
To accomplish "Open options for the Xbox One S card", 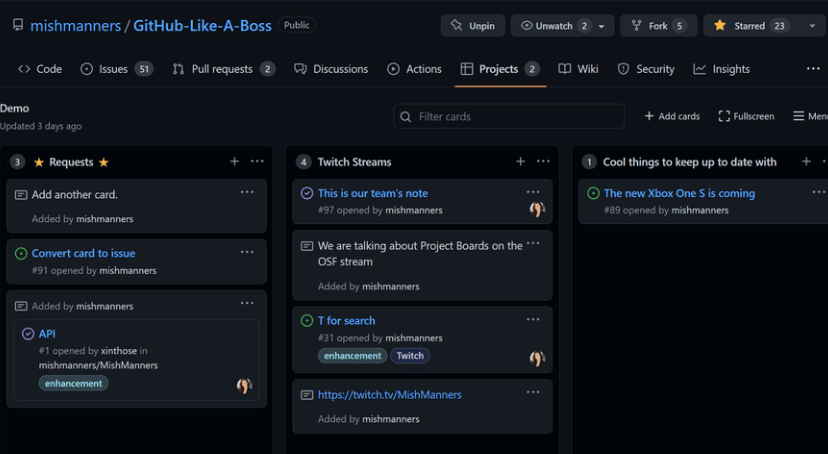I will point(819,192).
